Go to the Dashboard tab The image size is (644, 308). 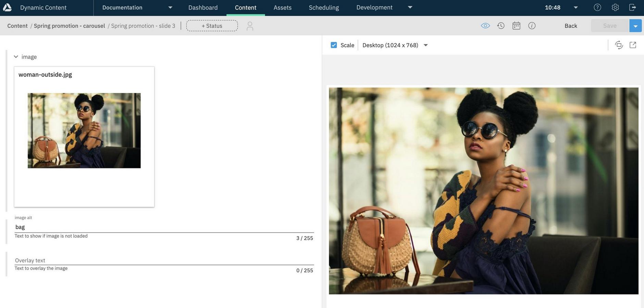pyautogui.click(x=203, y=8)
